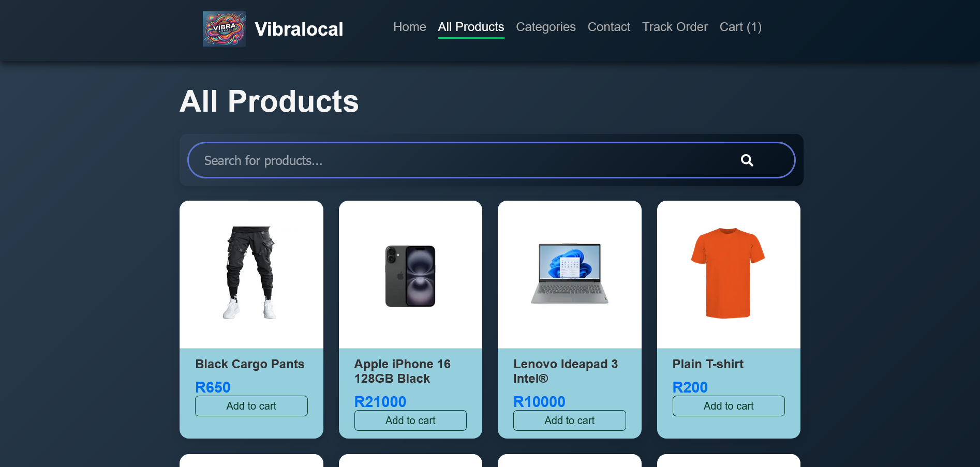Open the Track Order page

675,27
